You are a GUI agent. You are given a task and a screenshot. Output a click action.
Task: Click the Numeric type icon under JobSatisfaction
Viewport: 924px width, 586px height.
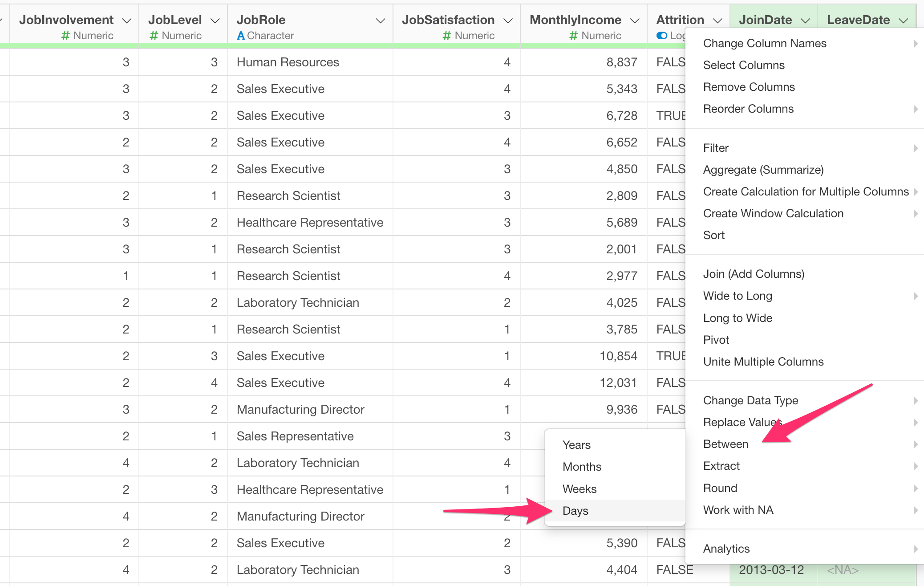click(447, 36)
